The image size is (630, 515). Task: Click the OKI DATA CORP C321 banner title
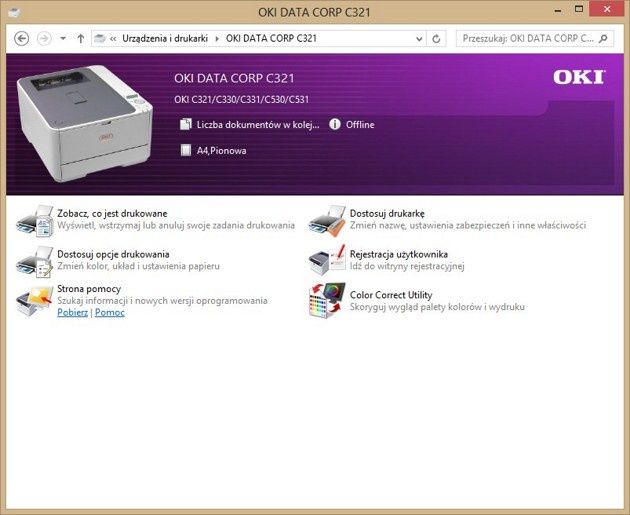pyautogui.click(x=234, y=78)
